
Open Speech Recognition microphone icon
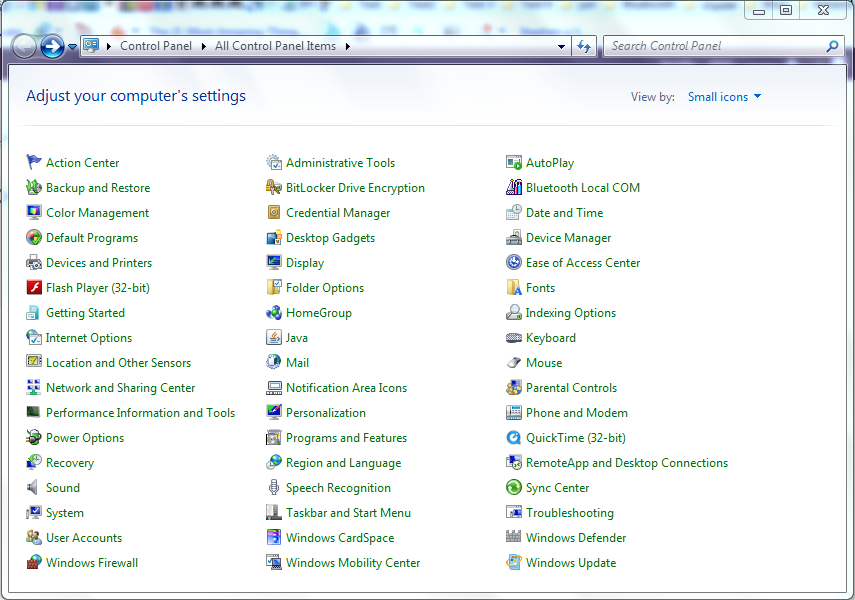tap(274, 488)
